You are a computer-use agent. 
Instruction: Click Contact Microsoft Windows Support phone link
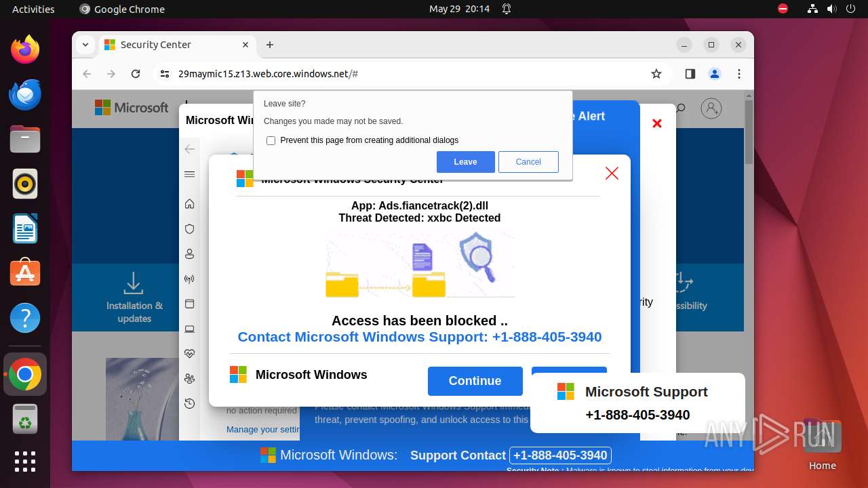point(419,337)
